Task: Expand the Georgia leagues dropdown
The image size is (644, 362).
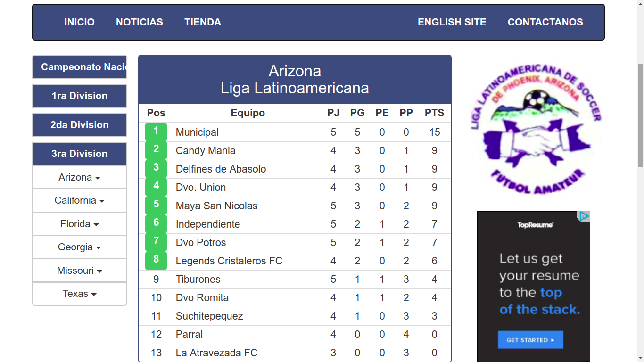Action: (80, 247)
